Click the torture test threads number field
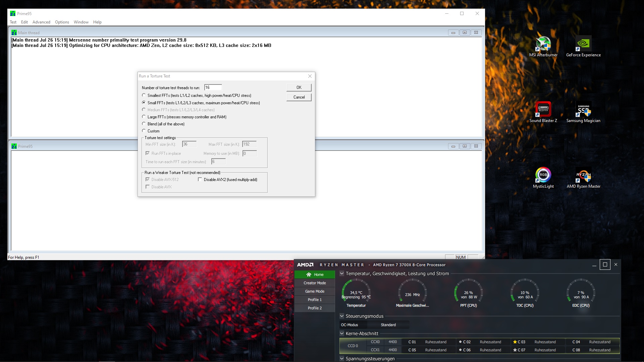The height and width of the screenshot is (362, 644). click(x=213, y=87)
